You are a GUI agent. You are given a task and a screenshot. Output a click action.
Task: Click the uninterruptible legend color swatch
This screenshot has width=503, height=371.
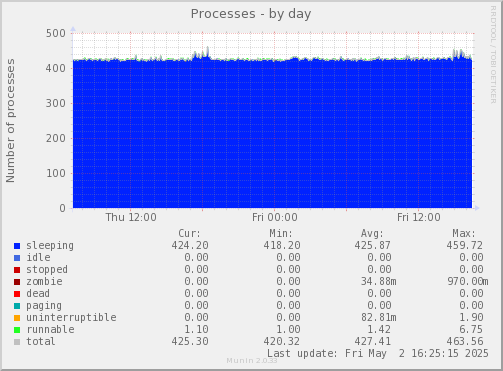(x=17, y=318)
